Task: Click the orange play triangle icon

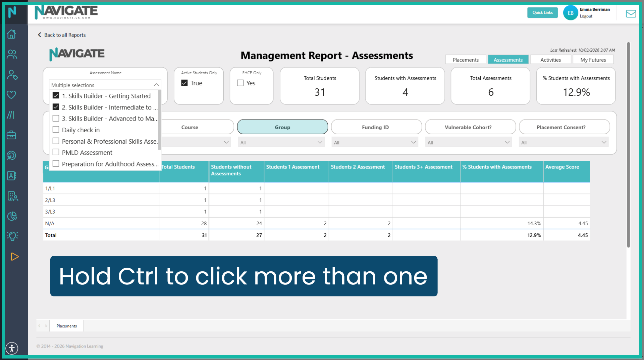Action: 15,257
